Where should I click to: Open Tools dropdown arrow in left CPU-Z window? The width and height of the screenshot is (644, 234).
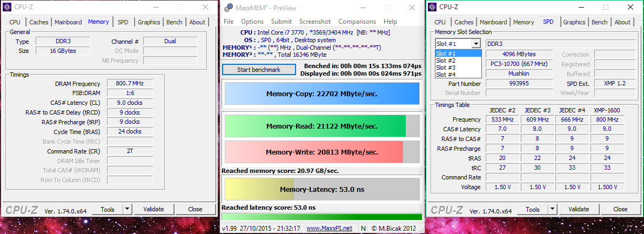pos(128,209)
